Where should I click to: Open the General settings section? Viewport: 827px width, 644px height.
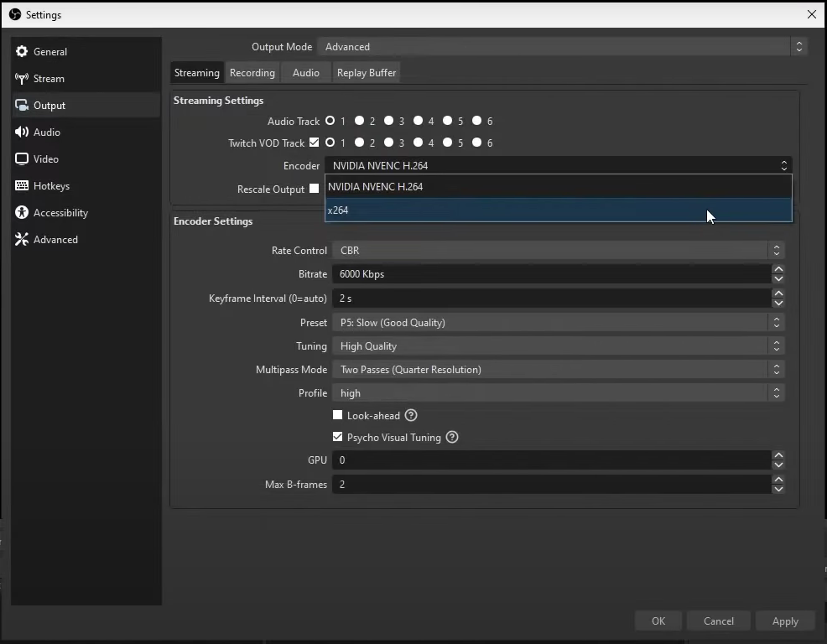tap(49, 51)
